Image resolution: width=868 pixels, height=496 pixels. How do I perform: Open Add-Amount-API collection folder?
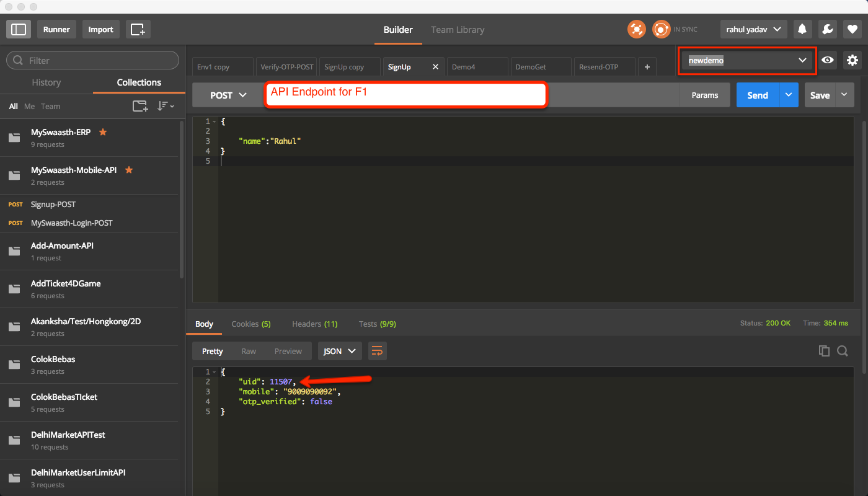tap(89, 251)
